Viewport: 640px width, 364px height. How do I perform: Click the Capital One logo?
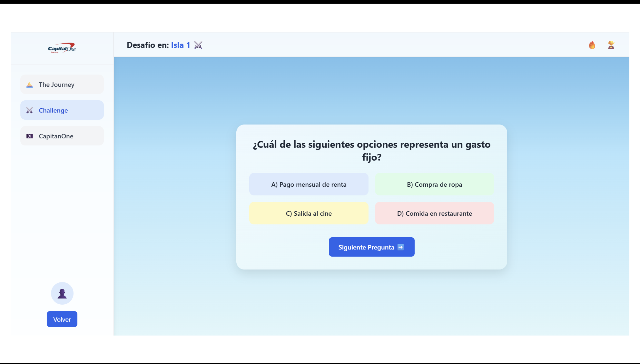[62, 48]
